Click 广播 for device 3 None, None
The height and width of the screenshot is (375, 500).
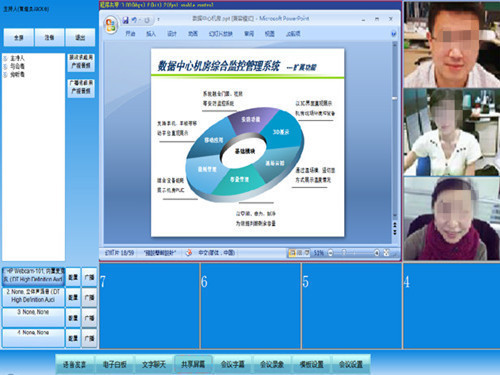pyautogui.click(x=89, y=318)
